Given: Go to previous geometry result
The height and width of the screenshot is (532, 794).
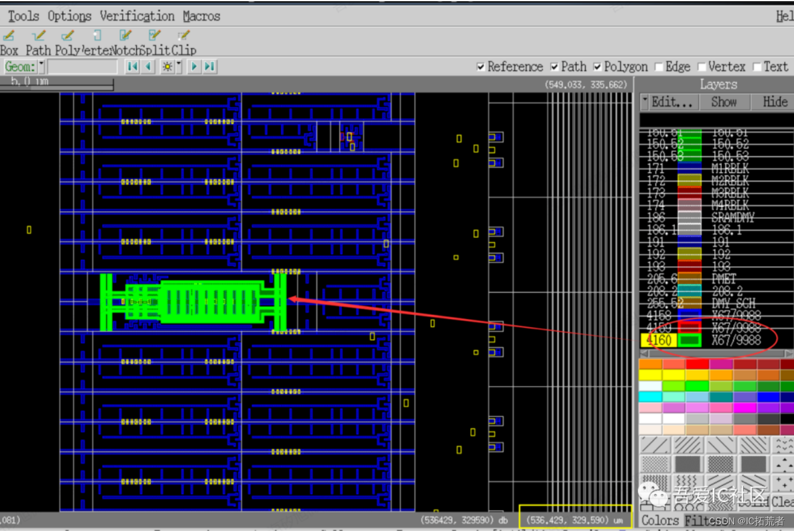Looking at the screenshot, I should click(148, 66).
